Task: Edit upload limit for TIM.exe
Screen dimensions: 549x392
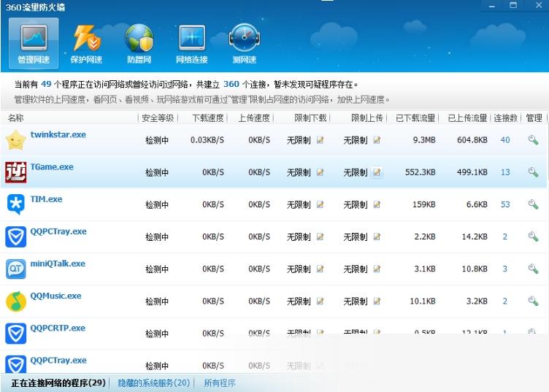Action: click(377, 204)
